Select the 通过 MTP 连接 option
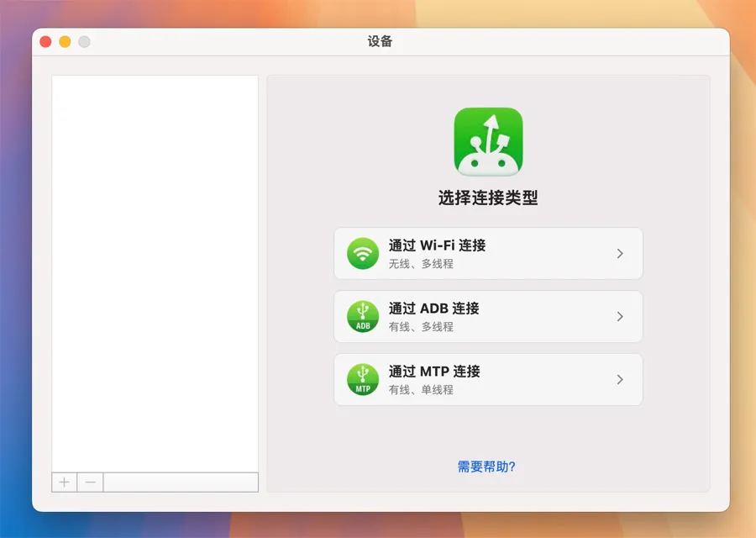The image size is (756, 538). coord(434,372)
